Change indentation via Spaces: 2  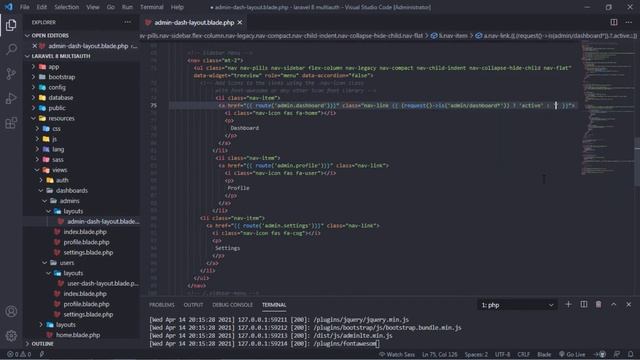[x=476, y=354]
